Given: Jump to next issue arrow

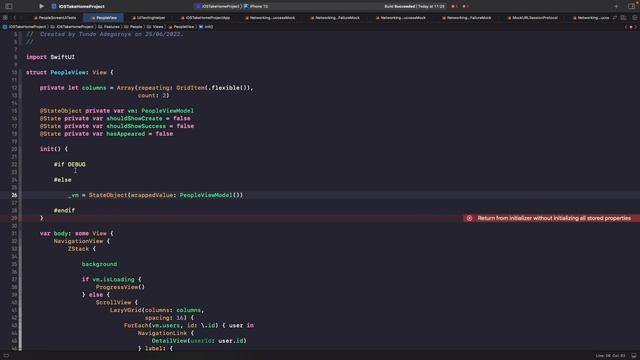Looking at the screenshot, I should click(x=636, y=27).
